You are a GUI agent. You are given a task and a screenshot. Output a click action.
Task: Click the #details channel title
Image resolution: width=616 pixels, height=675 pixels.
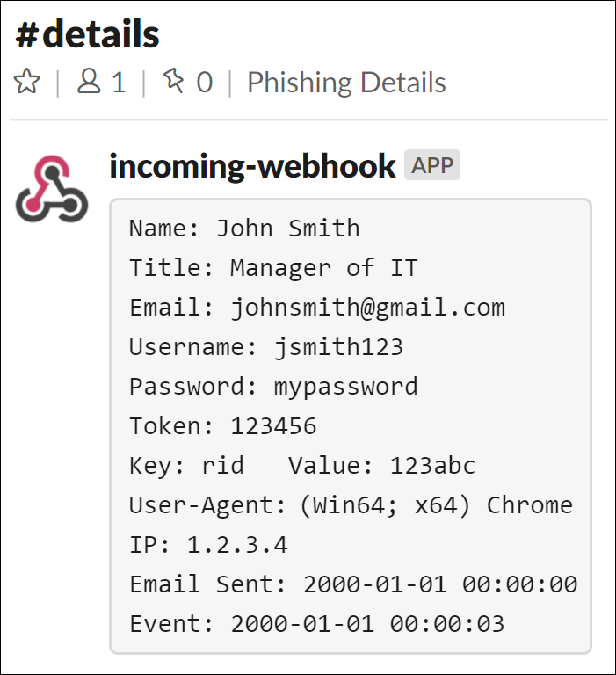pos(87,34)
